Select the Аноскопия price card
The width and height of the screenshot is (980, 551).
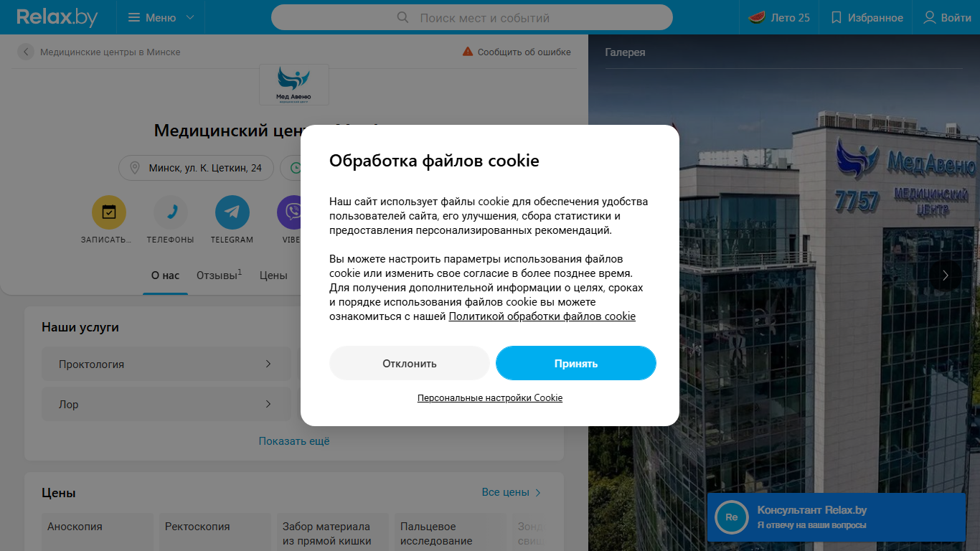coord(98,532)
